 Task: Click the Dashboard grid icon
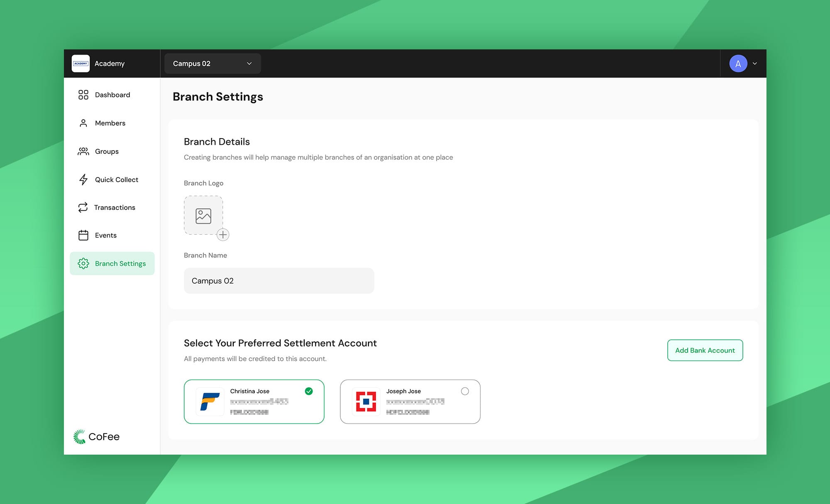point(83,95)
